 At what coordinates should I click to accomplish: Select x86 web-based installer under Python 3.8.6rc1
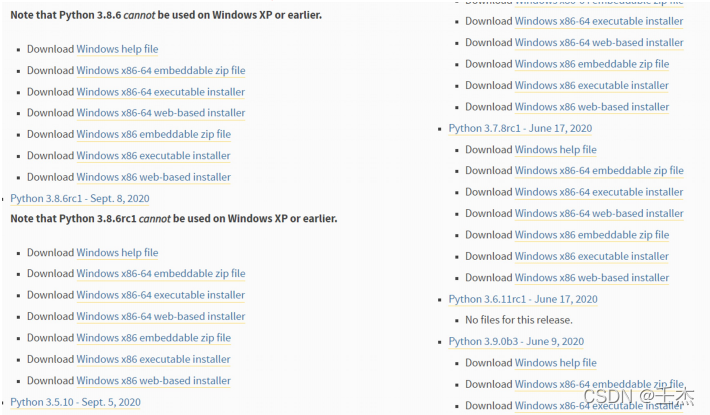point(153,381)
